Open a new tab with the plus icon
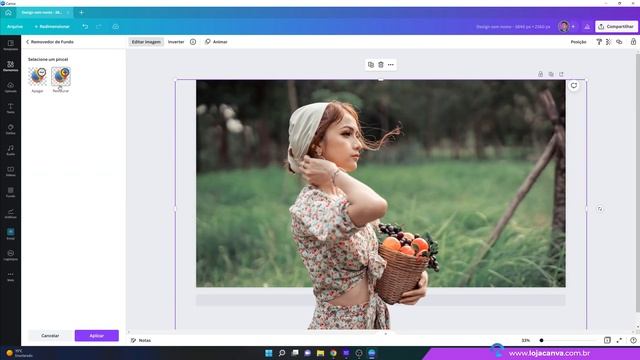 point(81,13)
